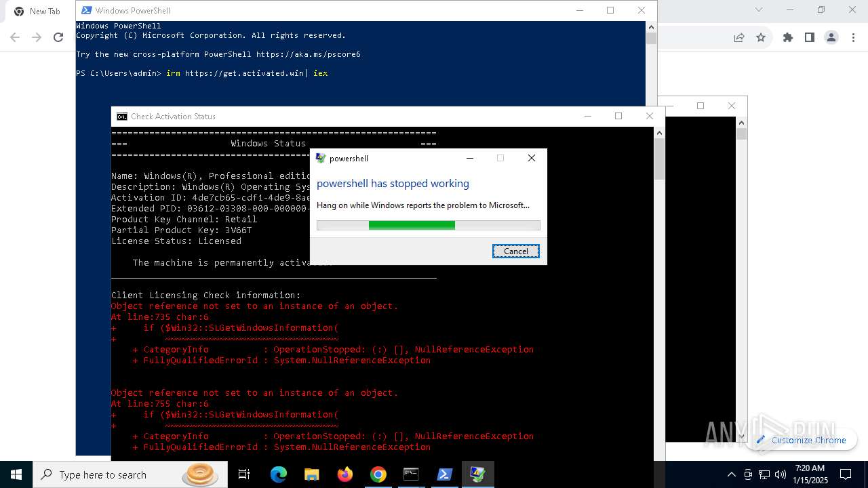This screenshot has height=488, width=868.
Task: Expand Chrome's tab search chevron
Action: point(759,10)
